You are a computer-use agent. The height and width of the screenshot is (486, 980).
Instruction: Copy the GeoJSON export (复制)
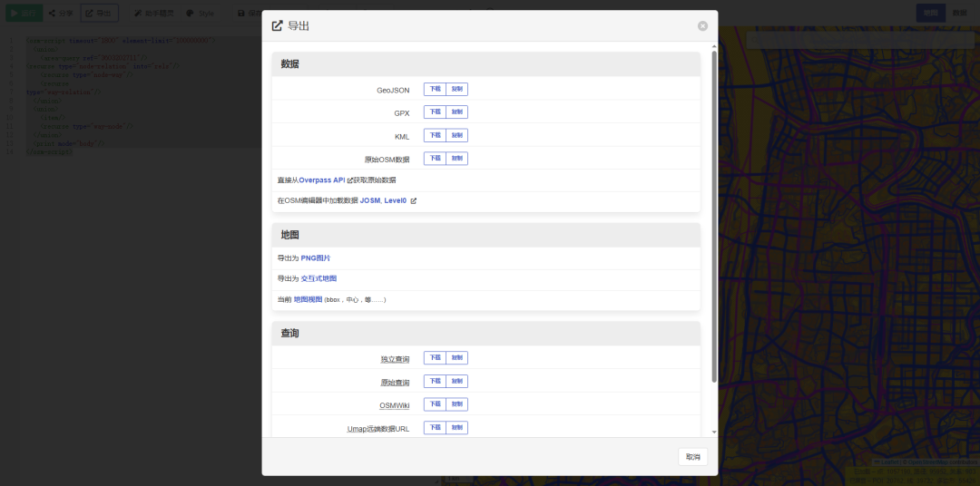pyautogui.click(x=456, y=90)
